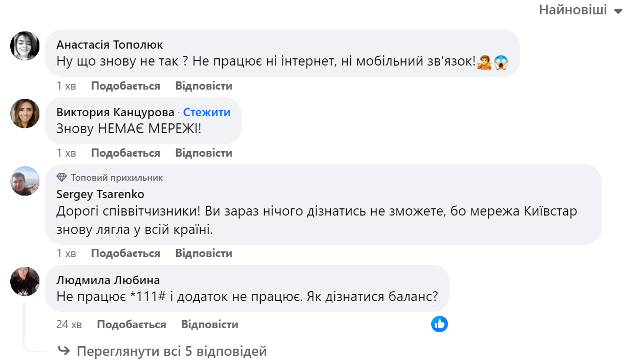Viewport: 639px width, 364px height.
Task: Expand all 5 replies under Людмила's comment
Action: (x=171, y=351)
